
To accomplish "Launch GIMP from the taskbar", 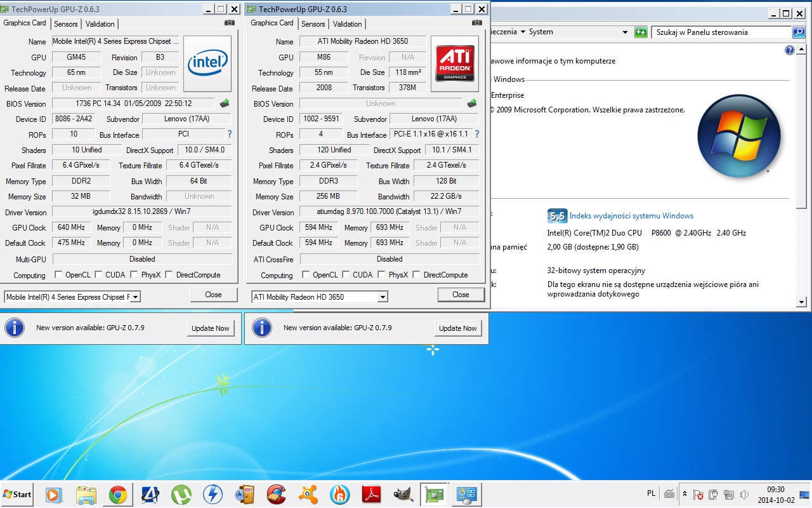I will tap(403, 494).
